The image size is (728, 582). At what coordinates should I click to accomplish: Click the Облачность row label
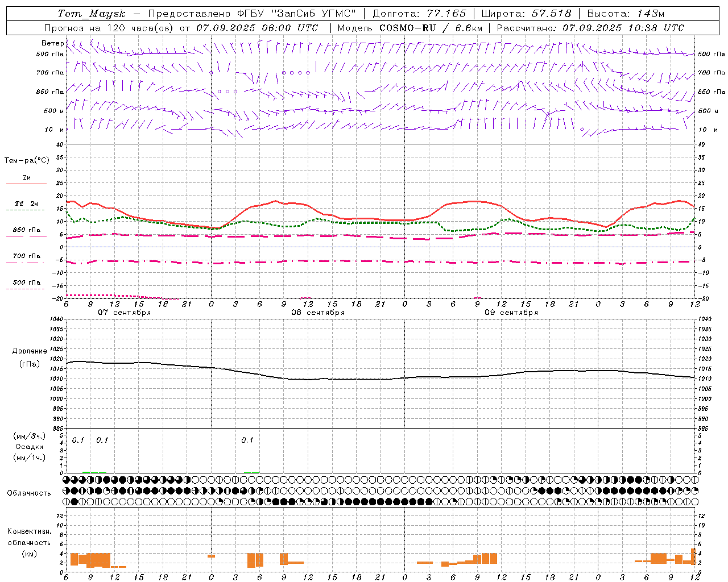[x=29, y=493]
